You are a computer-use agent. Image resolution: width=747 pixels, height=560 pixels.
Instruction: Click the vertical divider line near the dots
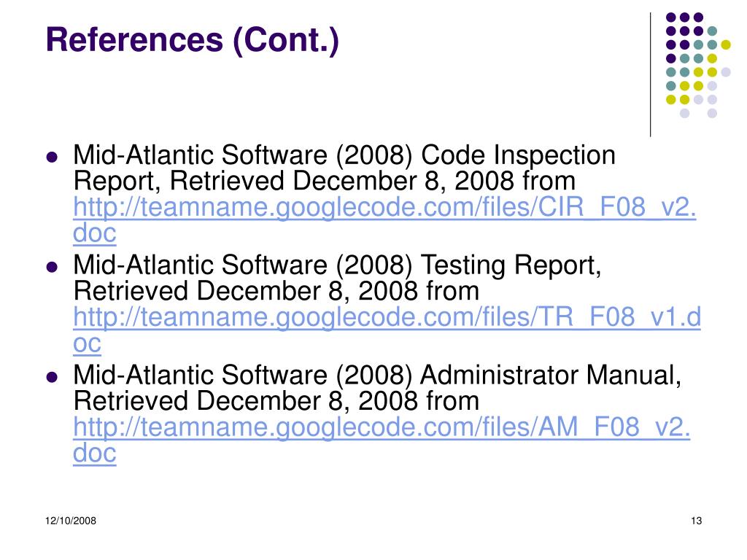click(x=650, y=75)
